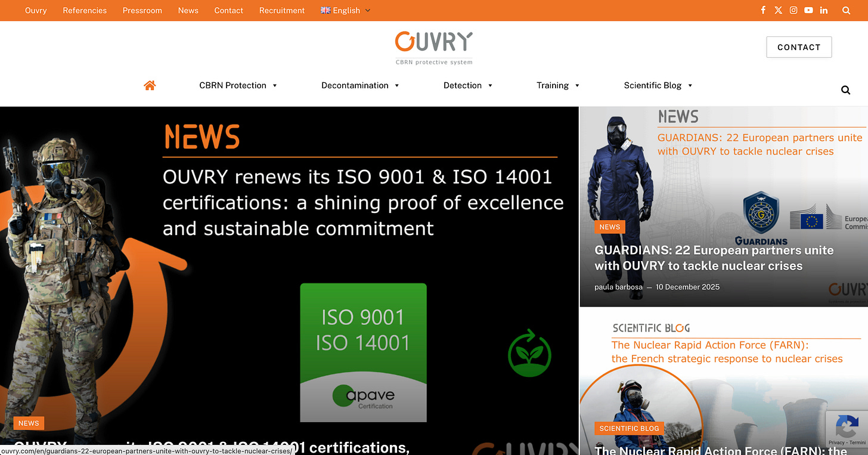The height and width of the screenshot is (455, 868).
Task: Open the Ouvry top bar link
Action: click(x=36, y=10)
